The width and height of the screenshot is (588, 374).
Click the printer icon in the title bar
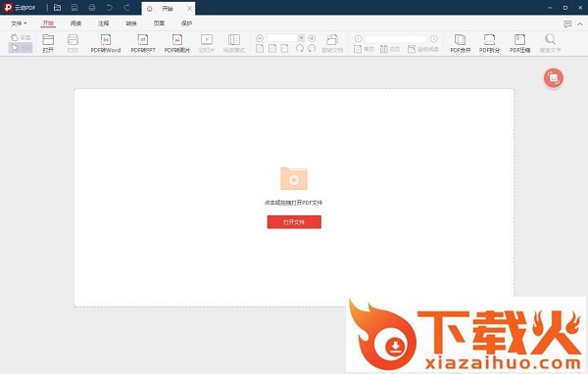[x=92, y=8]
